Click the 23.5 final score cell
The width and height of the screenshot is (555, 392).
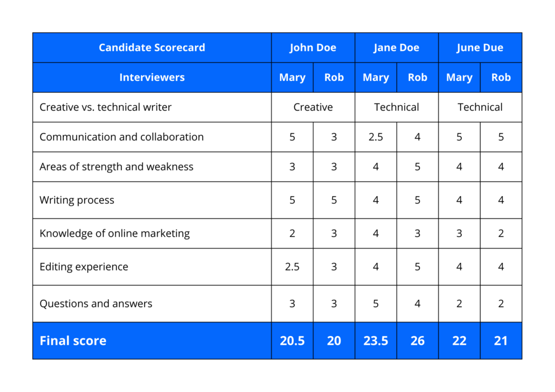[376, 341]
